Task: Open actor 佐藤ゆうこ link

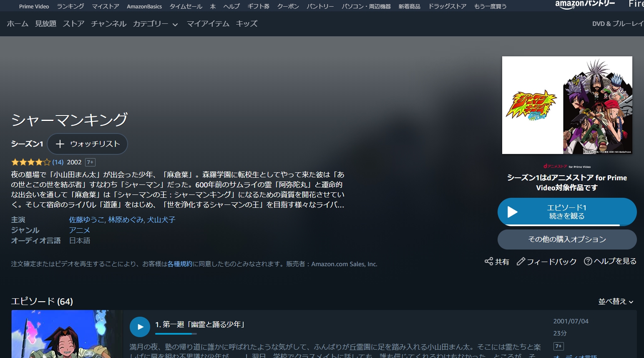Action: (87, 220)
